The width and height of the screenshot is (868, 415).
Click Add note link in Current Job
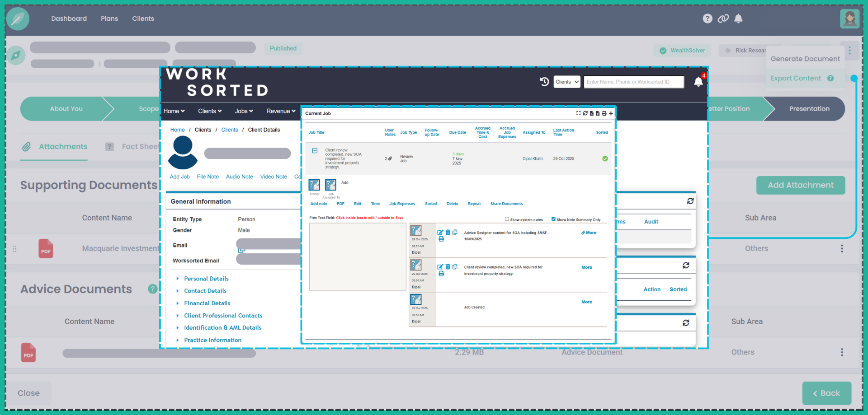click(x=319, y=204)
